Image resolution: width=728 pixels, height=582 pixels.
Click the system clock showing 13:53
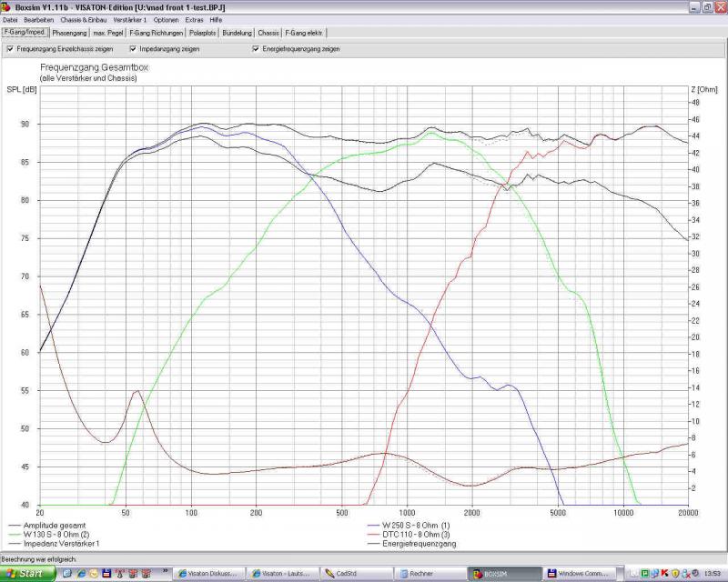(x=713, y=574)
